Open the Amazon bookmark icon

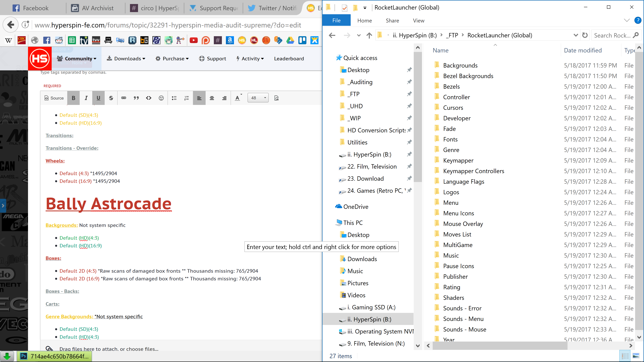click(230, 40)
